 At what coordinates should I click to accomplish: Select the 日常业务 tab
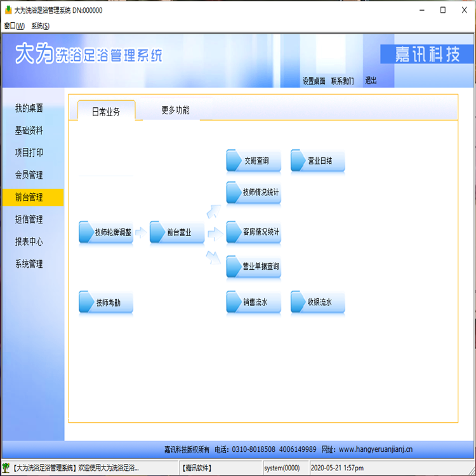click(105, 112)
